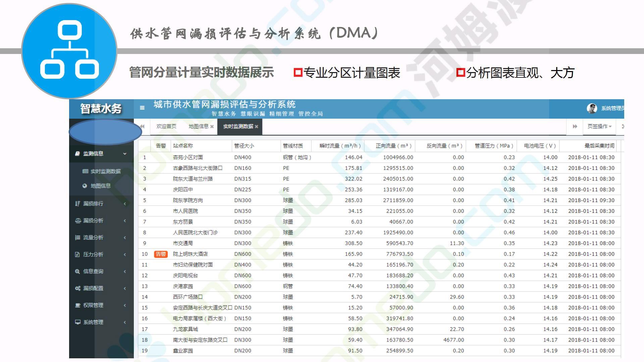Close the 地图信息 tab
Screen dimensions: 644x362
(x=212, y=126)
